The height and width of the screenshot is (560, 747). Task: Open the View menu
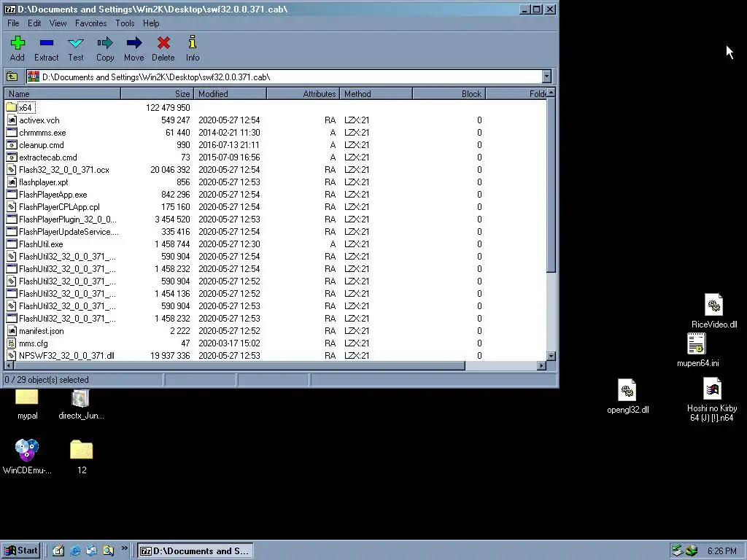point(58,23)
